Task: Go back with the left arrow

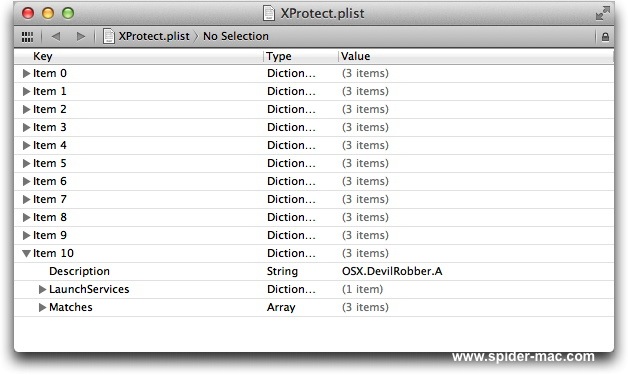Action: [x=56, y=36]
